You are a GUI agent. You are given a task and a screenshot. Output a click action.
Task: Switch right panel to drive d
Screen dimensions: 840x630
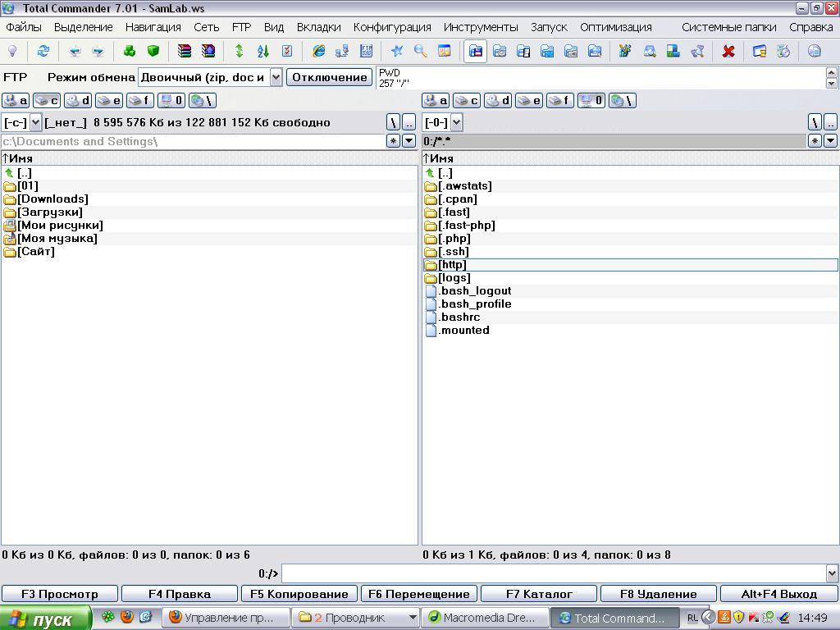click(x=498, y=100)
